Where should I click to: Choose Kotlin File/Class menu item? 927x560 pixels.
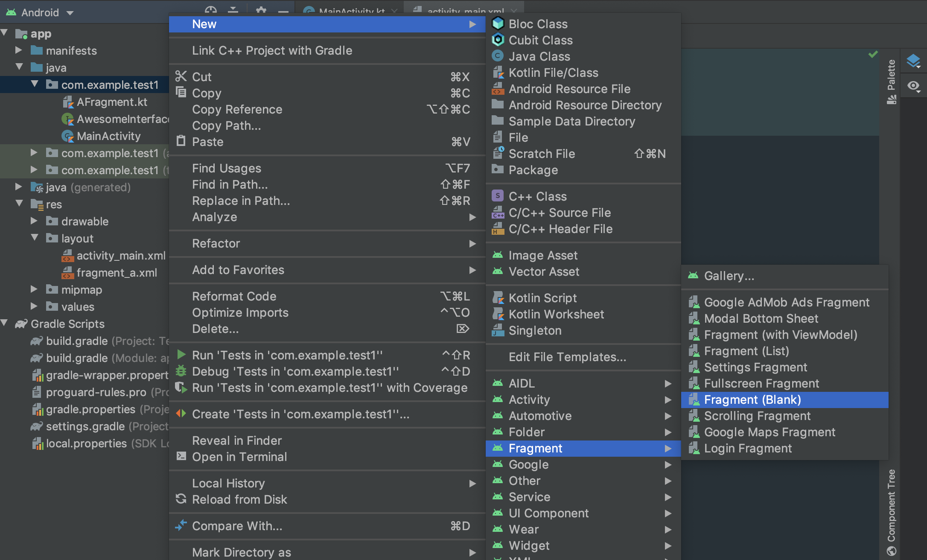553,73
